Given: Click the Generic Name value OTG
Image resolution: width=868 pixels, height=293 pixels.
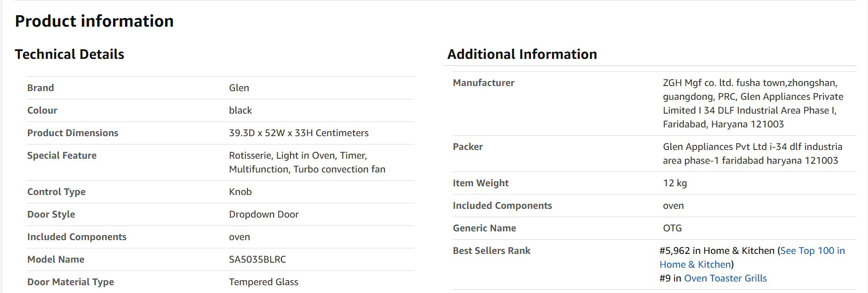Looking at the screenshot, I should tap(672, 228).
